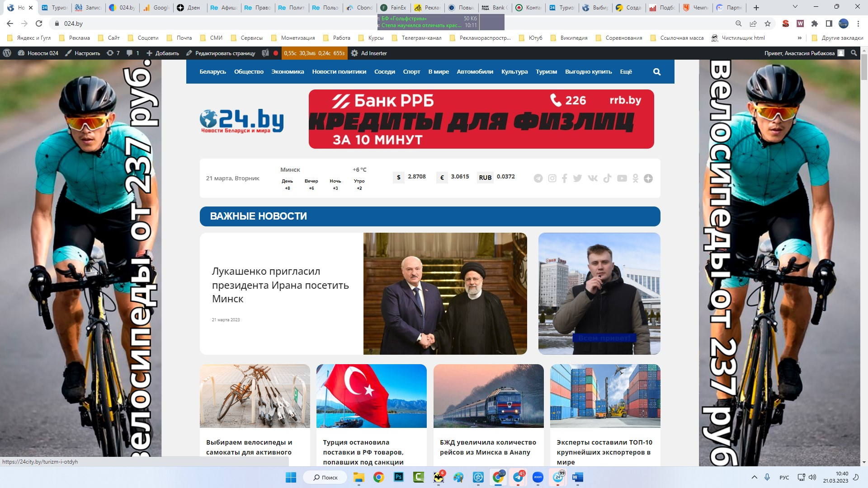Bookmark this page with star icon
The image size is (868, 488).
(x=768, y=23)
